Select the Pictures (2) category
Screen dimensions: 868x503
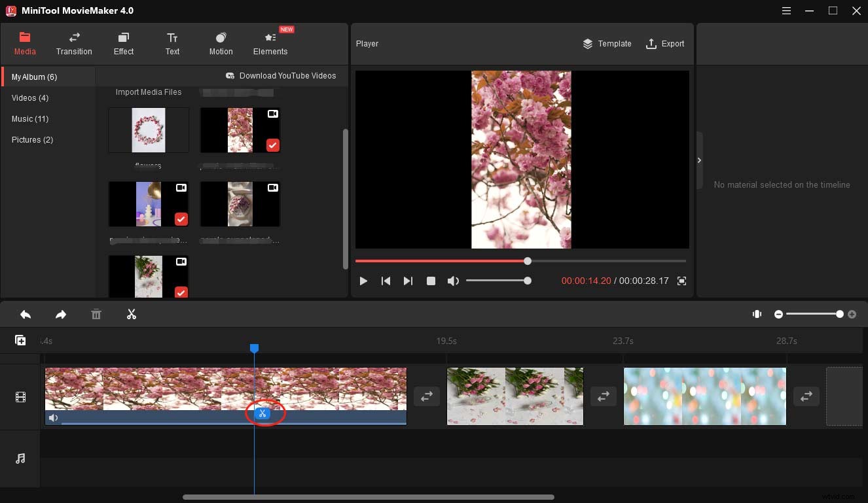tap(32, 139)
